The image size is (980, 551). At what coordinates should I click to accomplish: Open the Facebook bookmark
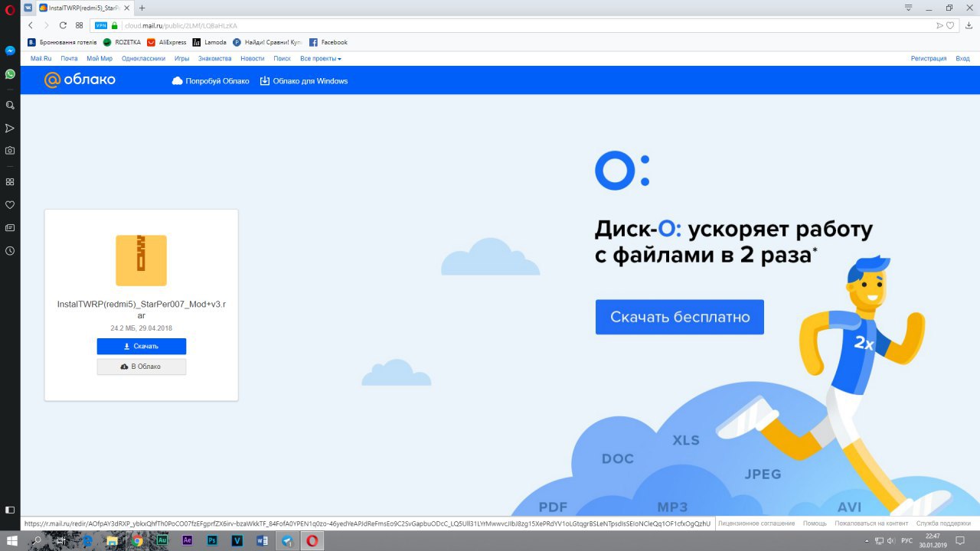328,42
